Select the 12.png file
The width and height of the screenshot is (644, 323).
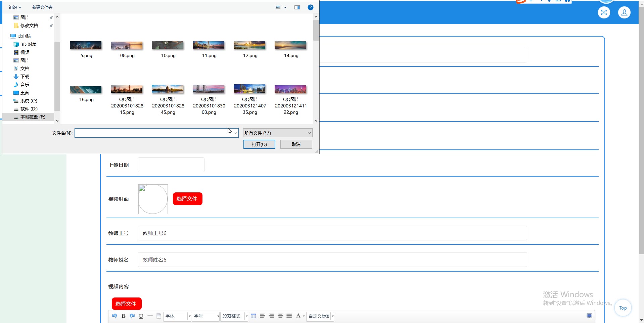point(250,49)
